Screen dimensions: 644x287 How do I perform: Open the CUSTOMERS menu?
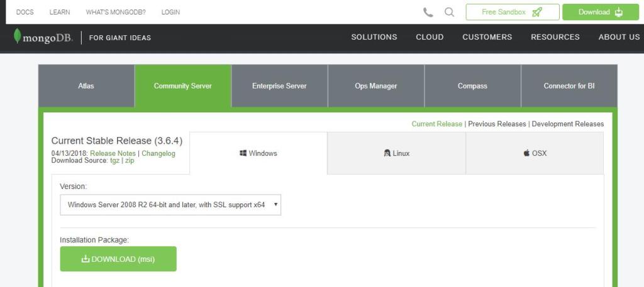click(x=487, y=37)
